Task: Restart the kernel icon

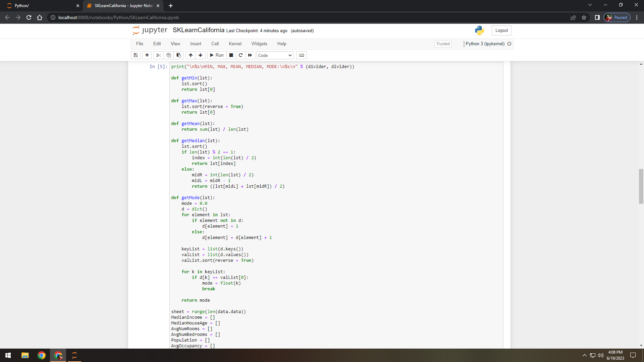Action: point(240,55)
